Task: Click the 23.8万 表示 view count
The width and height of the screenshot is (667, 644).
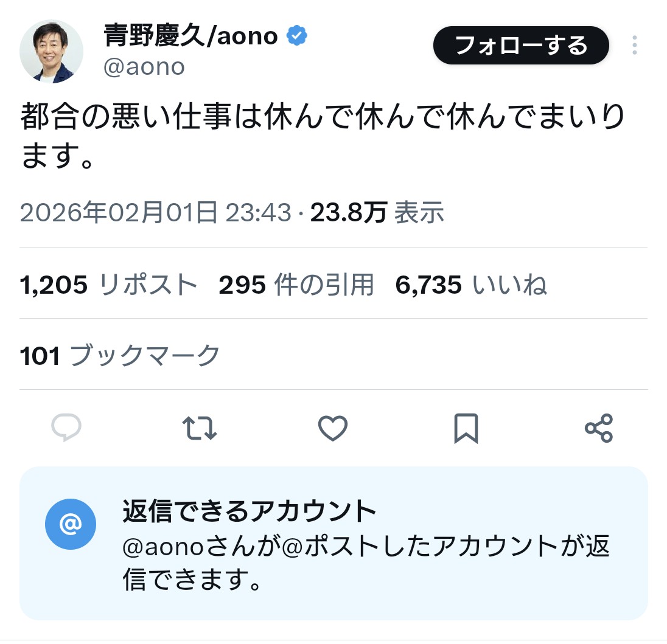Action: (377, 213)
